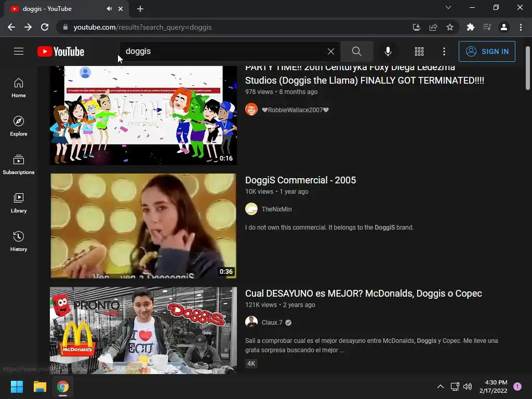Visit the TheNixMin channel name
The image size is (532, 399).
coord(276,209)
